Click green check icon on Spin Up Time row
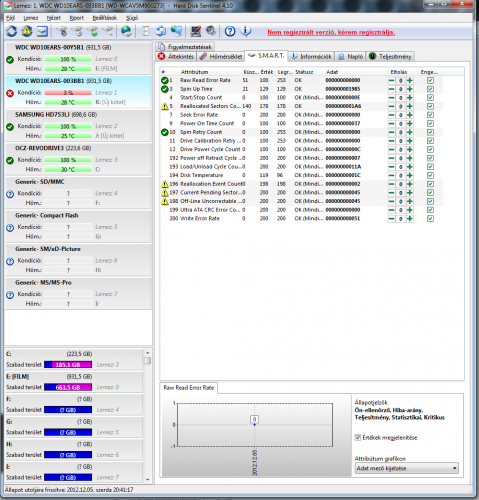The height and width of the screenshot is (500, 479). pos(164,89)
